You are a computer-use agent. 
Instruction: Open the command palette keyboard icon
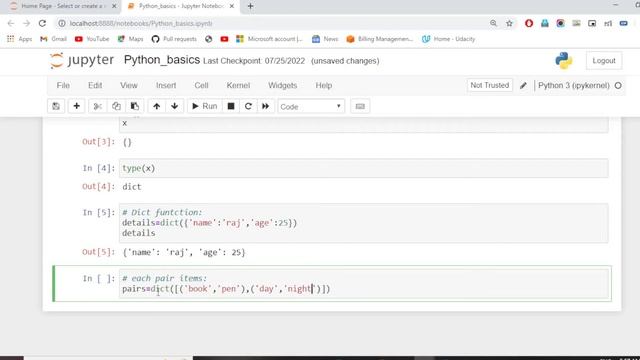pyautogui.click(x=360, y=106)
